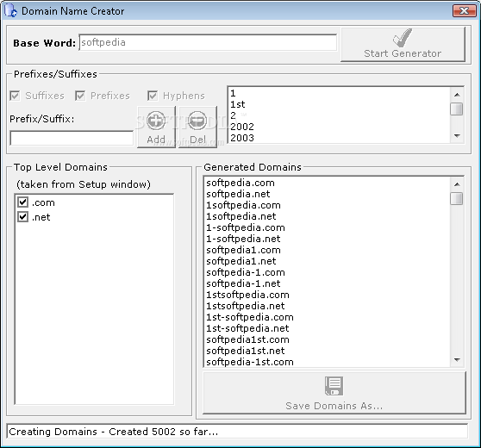Select softpedia.net in generated domains
The width and height of the screenshot is (481, 448).
(328, 194)
